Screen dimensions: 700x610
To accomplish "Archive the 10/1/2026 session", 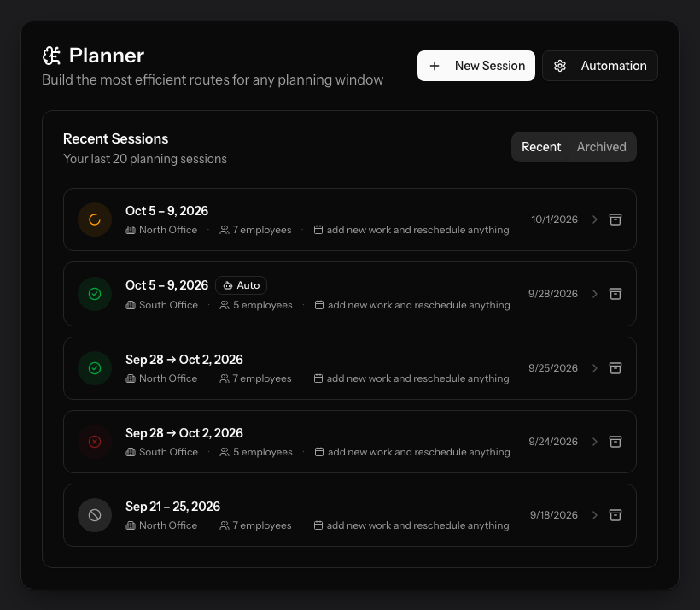I will coord(615,220).
